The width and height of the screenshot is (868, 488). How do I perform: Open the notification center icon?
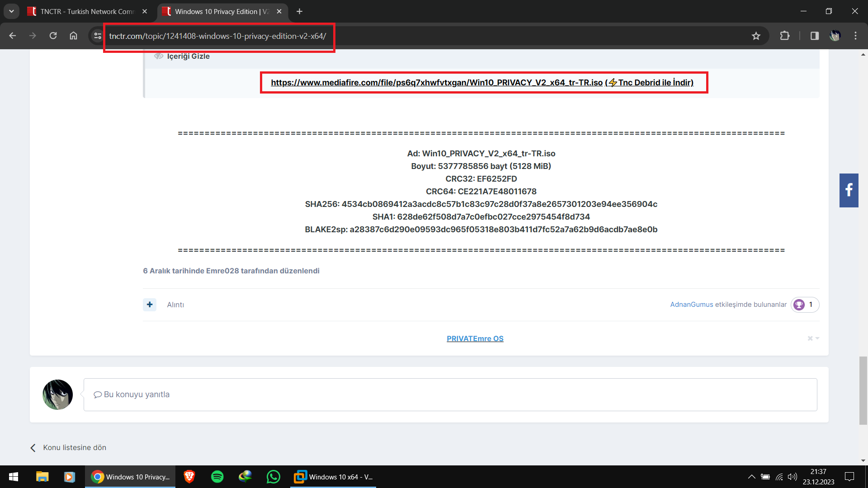(x=849, y=477)
